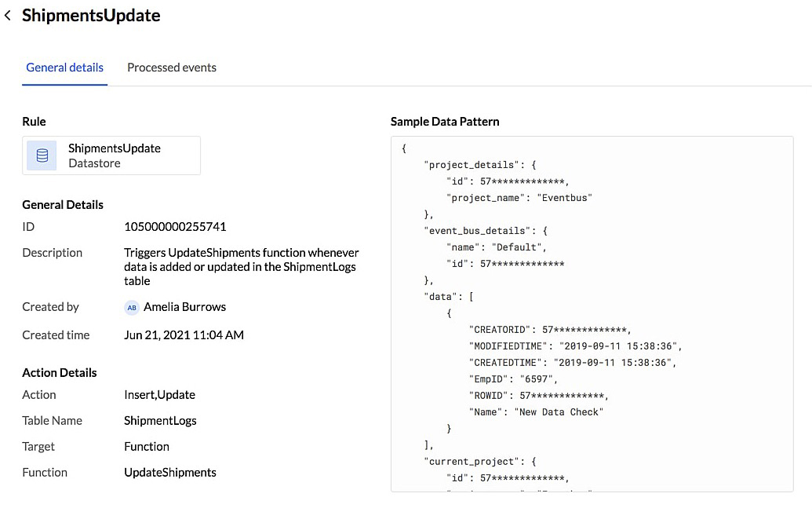The height and width of the screenshot is (512, 812).
Task: Click the rule description text
Action: pos(241,267)
